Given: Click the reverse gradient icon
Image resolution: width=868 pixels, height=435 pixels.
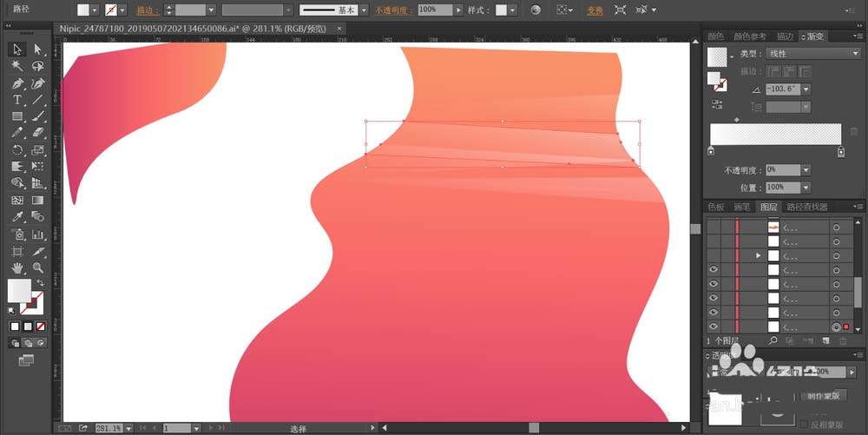Looking at the screenshot, I should (x=717, y=104).
